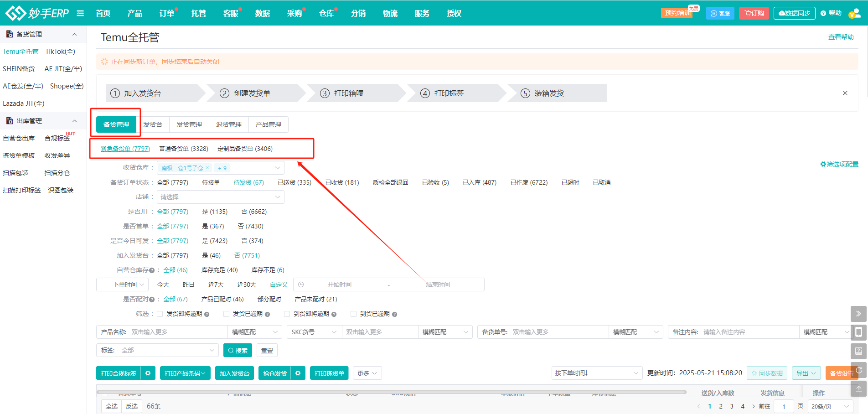Check the 到货已逾期 filter
868x414 pixels.
pos(354,314)
